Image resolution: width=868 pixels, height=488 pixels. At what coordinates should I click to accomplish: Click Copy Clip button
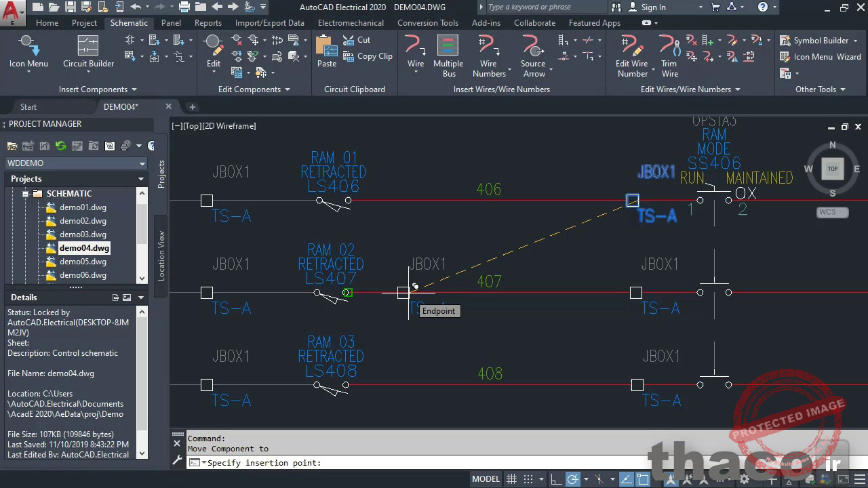pyautogui.click(x=368, y=56)
